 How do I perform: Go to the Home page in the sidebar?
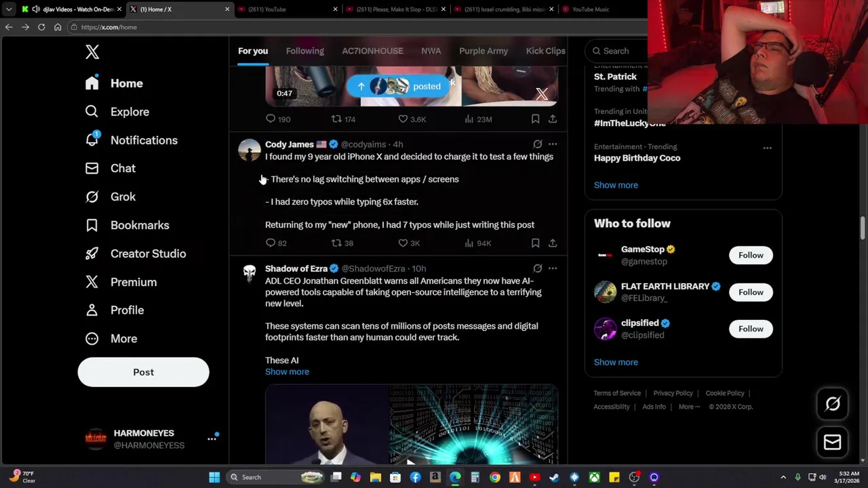114,83
